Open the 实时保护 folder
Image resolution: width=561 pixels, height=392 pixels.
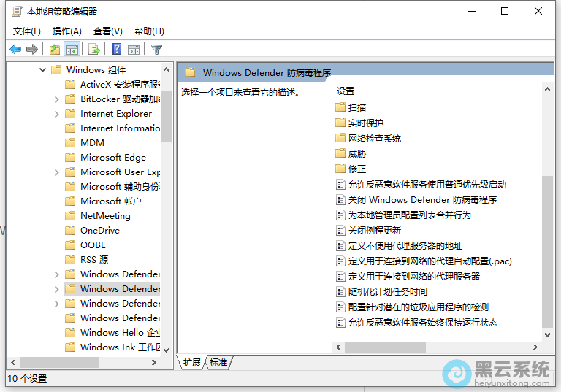click(x=365, y=123)
